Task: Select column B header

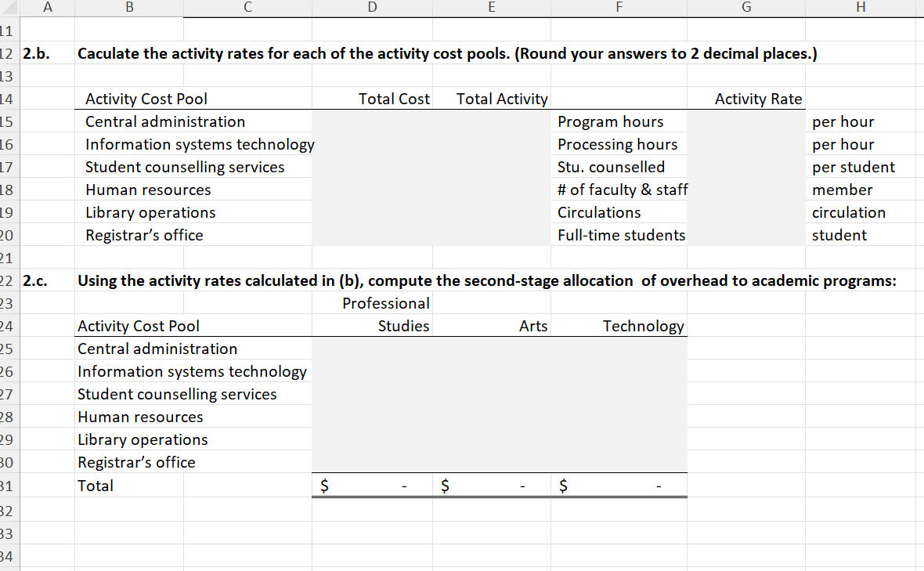Action: [129, 7]
